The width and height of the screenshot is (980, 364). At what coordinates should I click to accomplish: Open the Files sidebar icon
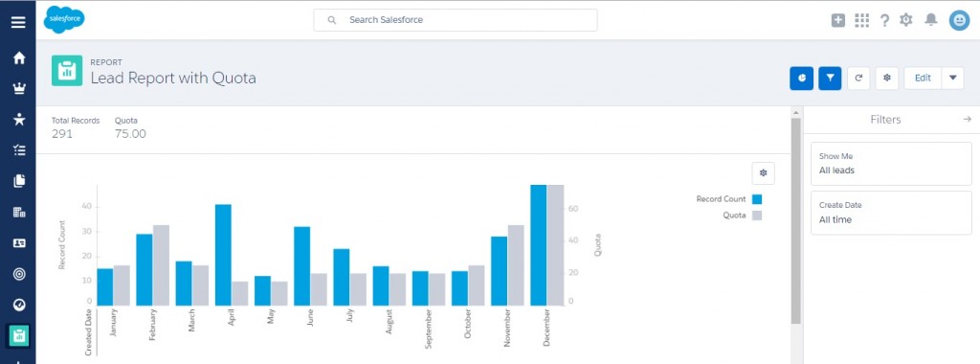19,181
